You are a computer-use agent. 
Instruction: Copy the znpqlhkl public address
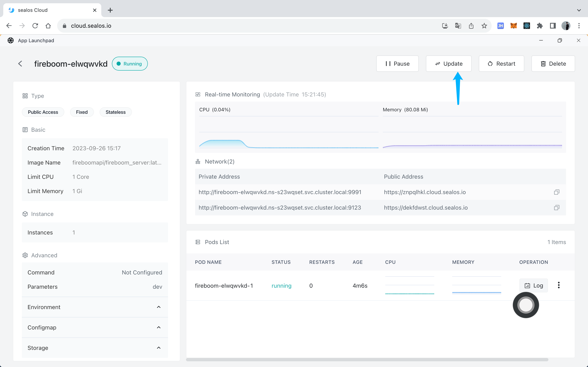coord(556,192)
